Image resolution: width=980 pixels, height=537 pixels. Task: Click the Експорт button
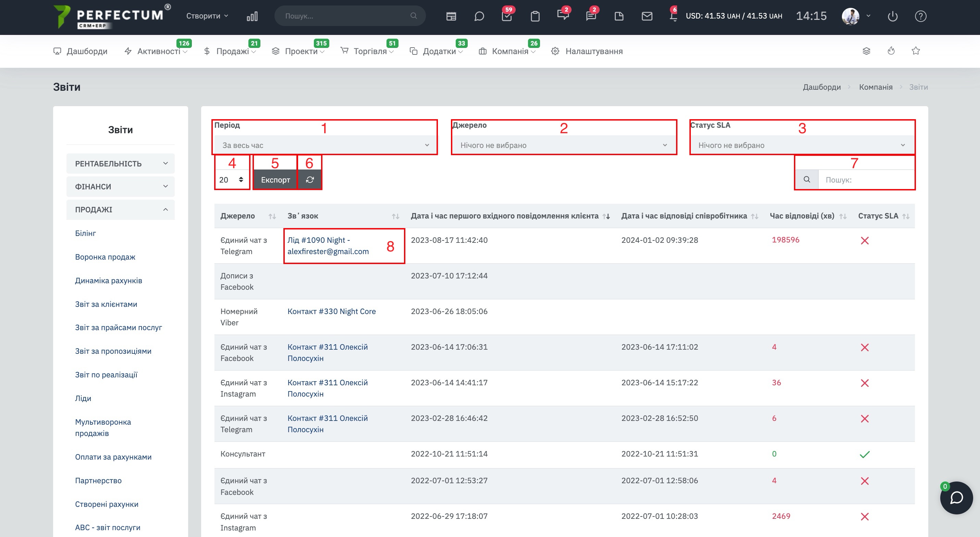[275, 179]
